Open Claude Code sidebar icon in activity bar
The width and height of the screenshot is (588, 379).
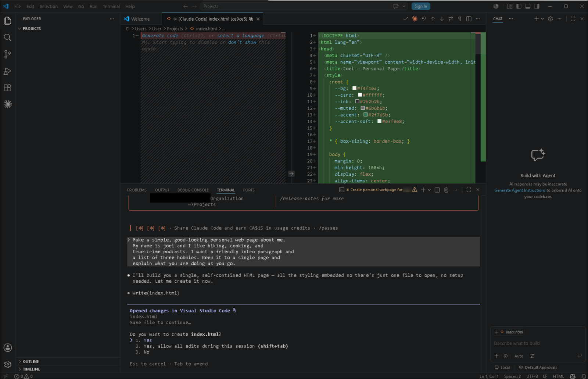(x=7, y=104)
